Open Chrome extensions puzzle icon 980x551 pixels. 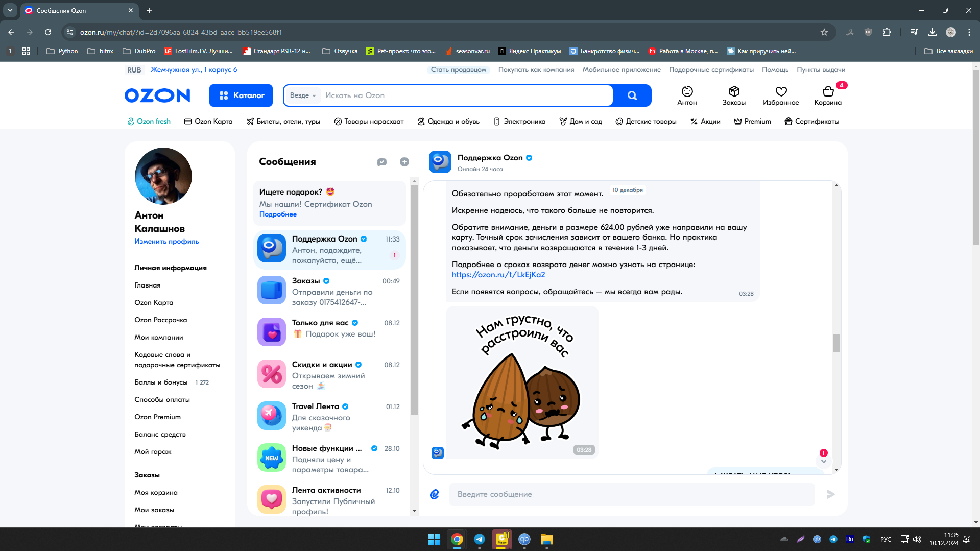887,32
